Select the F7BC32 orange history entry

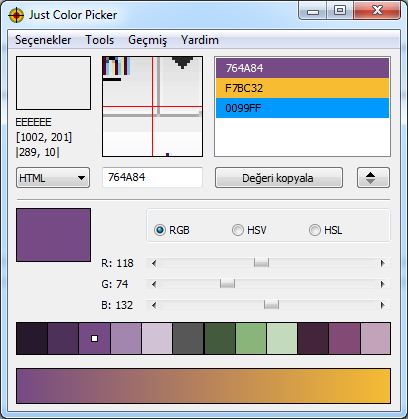coord(302,88)
